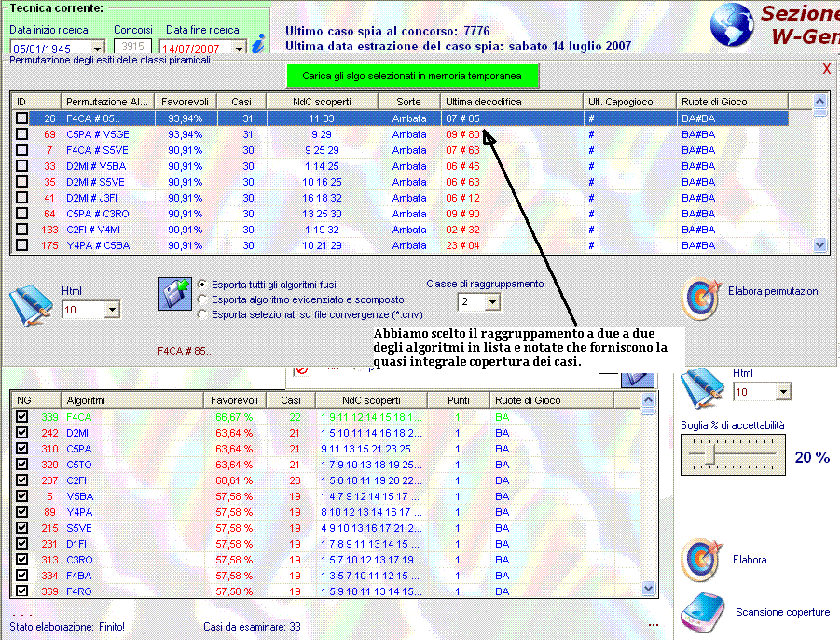Select Esporta tutti gli algoritmi fusi
This screenshot has width=840, height=640.
click(202, 285)
